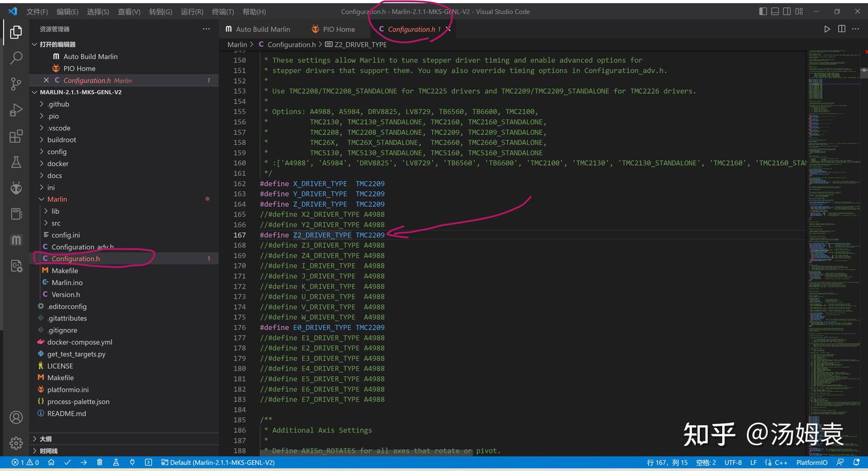This screenshot has height=471, width=868.
Task: Open the Run and Debug view
Action: tap(16, 110)
